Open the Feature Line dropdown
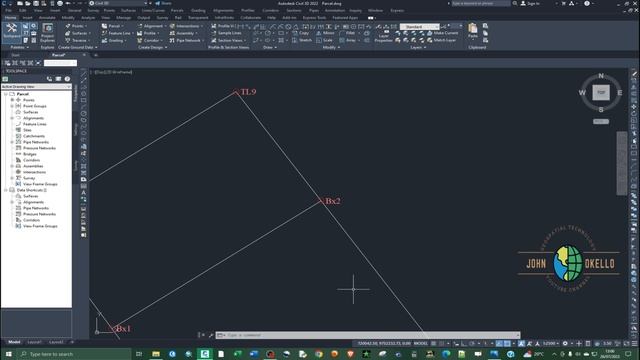 click(x=118, y=33)
